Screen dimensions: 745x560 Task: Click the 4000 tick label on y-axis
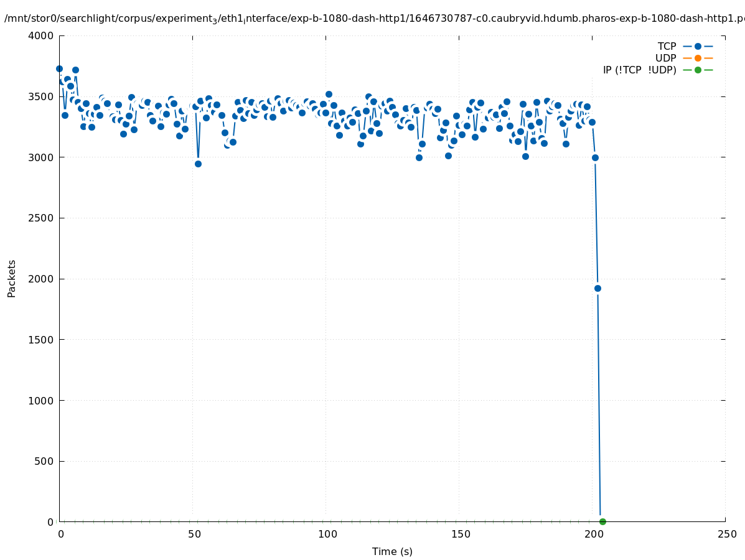[x=41, y=35]
